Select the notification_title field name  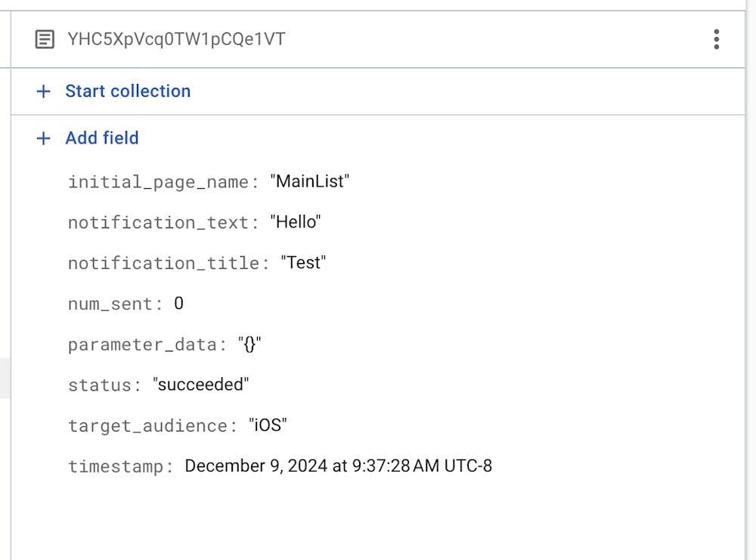click(x=164, y=264)
